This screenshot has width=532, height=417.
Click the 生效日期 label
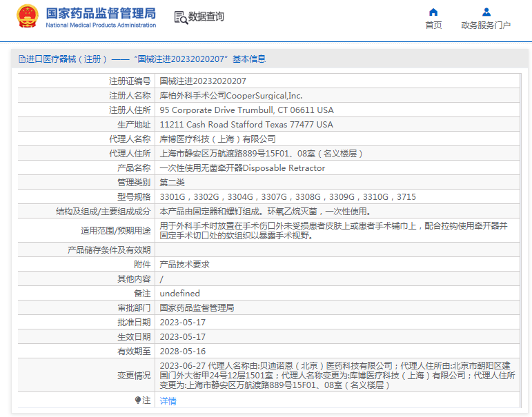[x=134, y=337]
